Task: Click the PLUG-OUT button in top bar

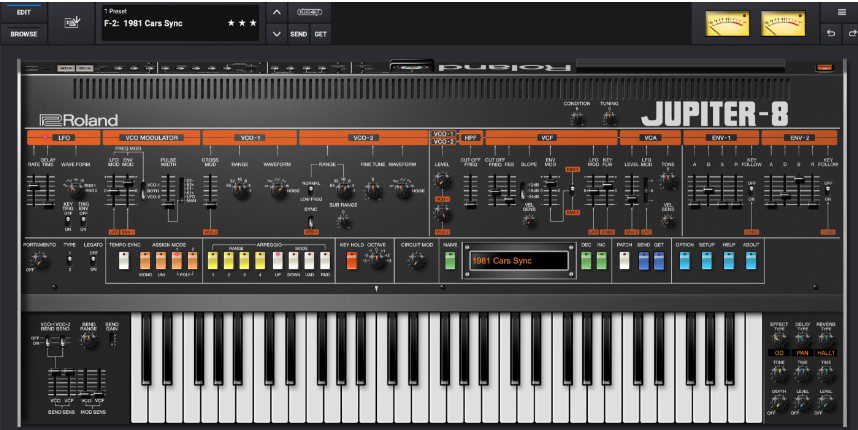Action: click(309, 12)
